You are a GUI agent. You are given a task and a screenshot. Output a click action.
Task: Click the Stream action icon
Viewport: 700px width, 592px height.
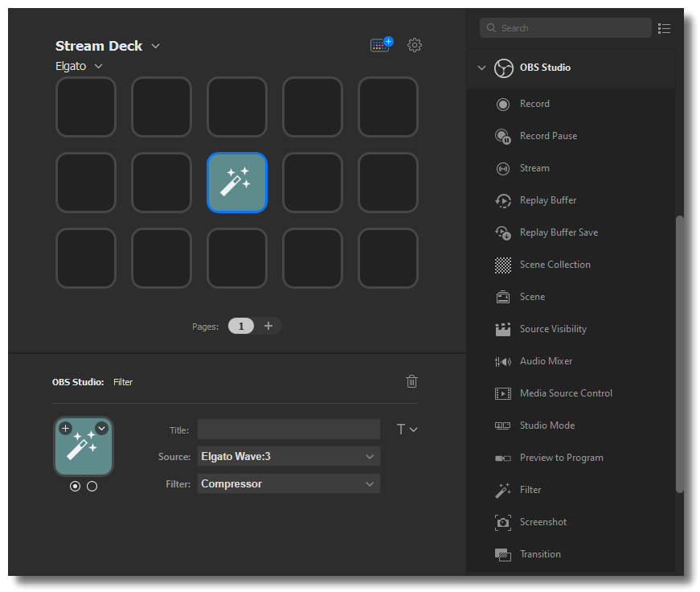point(503,168)
